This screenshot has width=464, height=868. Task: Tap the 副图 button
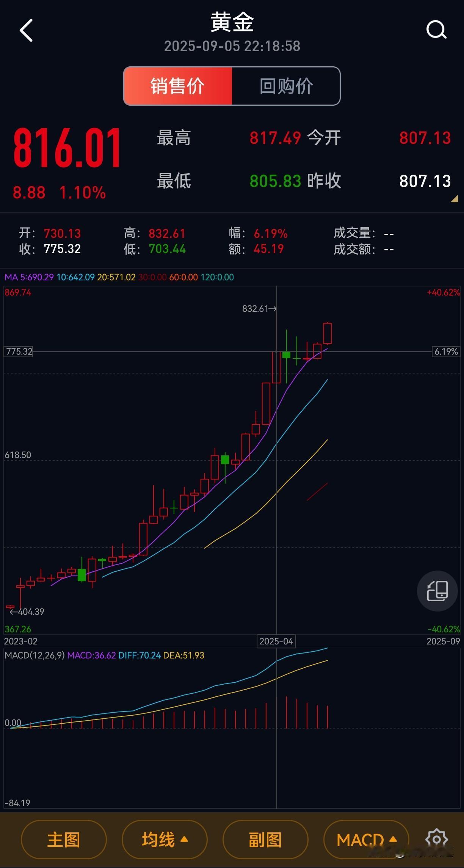265,840
